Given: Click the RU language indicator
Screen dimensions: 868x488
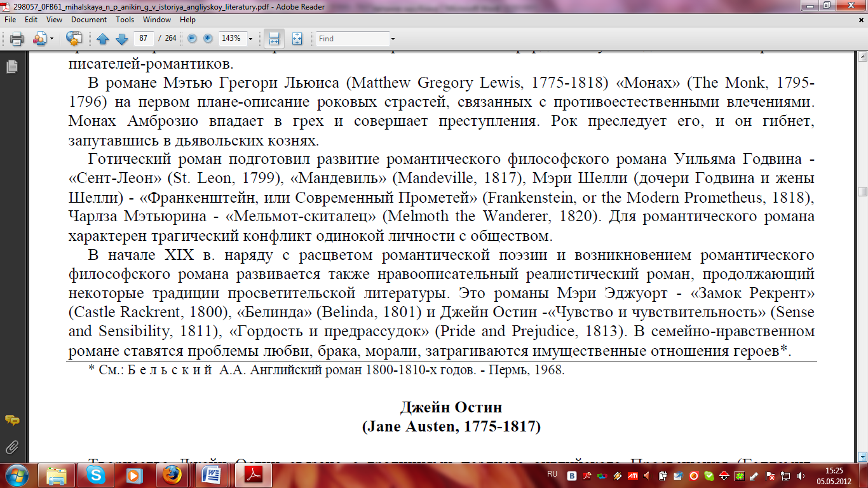Looking at the screenshot, I should (x=552, y=475).
